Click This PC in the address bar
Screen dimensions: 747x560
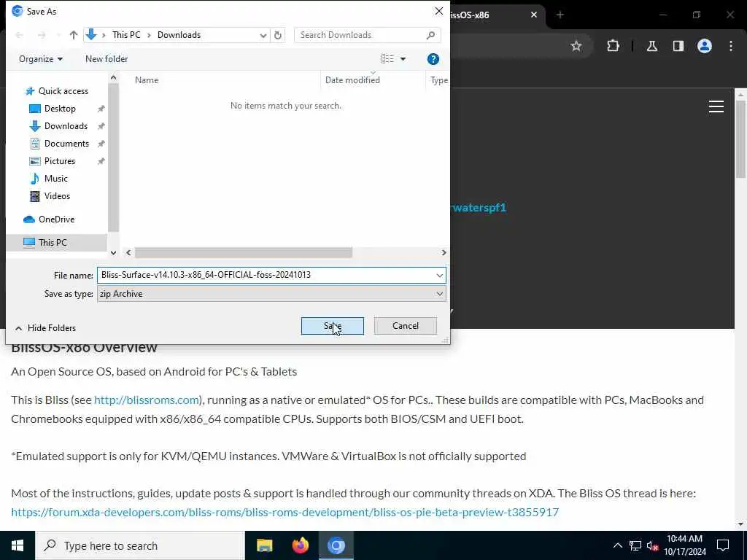(126, 35)
